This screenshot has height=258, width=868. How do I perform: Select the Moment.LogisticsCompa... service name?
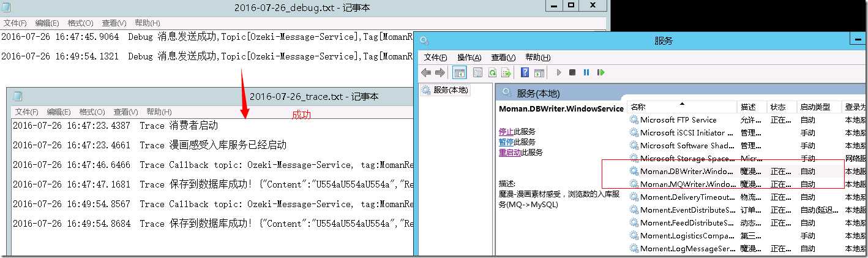(687, 236)
